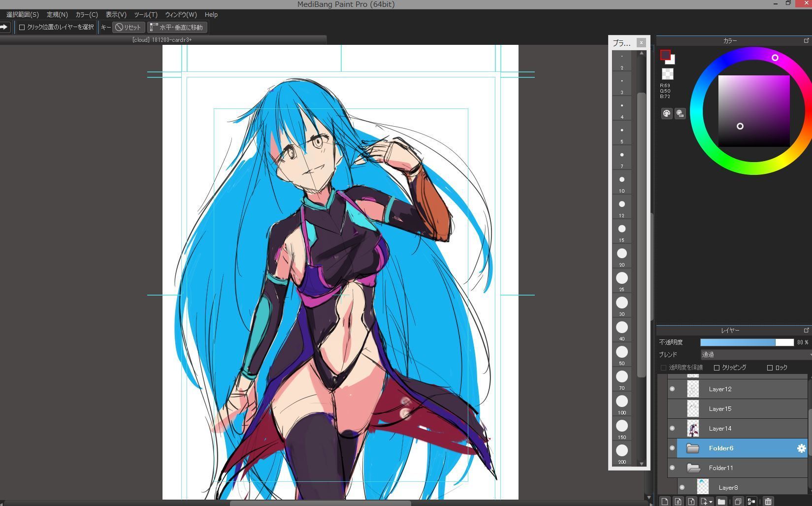Open the ウィンドウ(W) menu

point(181,15)
